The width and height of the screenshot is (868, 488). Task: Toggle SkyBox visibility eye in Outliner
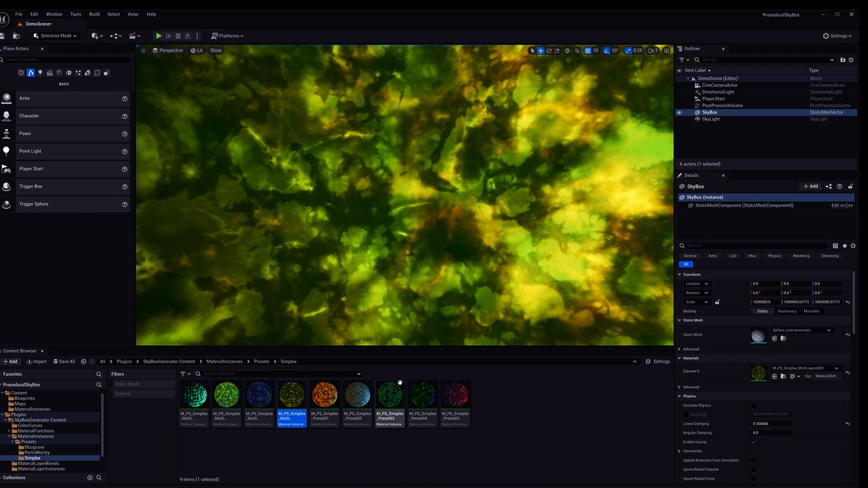(679, 113)
